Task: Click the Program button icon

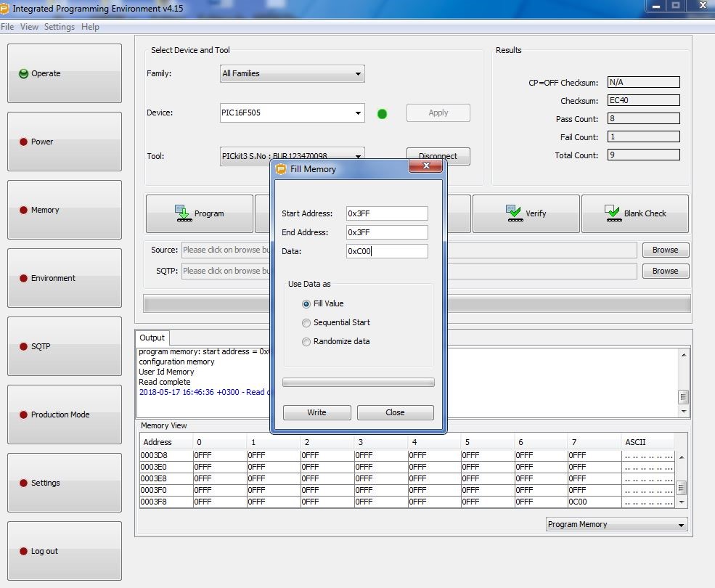Action: tap(181, 213)
